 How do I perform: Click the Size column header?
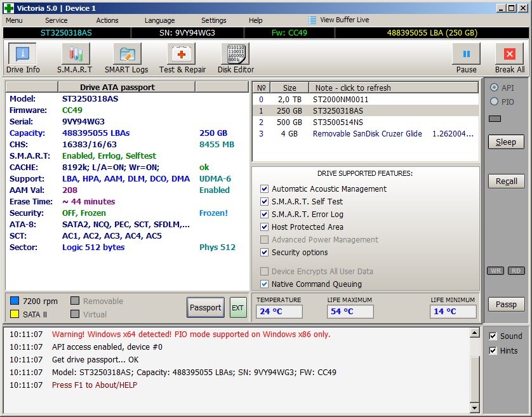289,88
